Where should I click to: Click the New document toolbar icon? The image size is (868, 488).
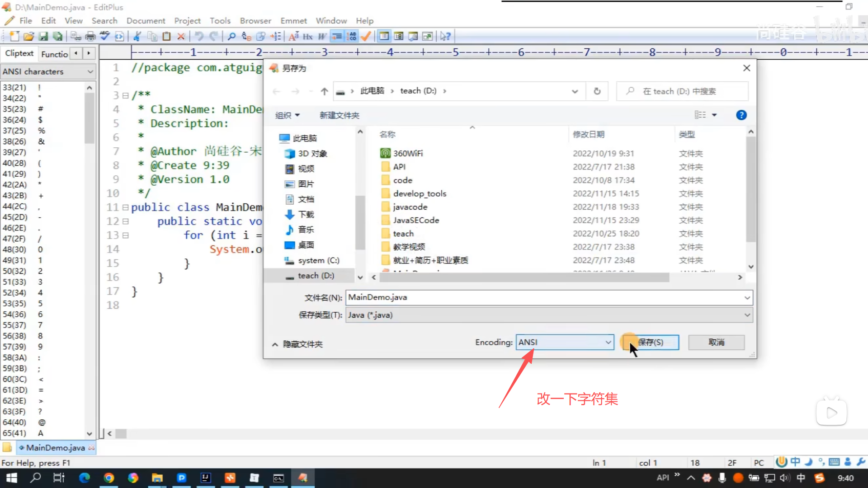point(14,36)
